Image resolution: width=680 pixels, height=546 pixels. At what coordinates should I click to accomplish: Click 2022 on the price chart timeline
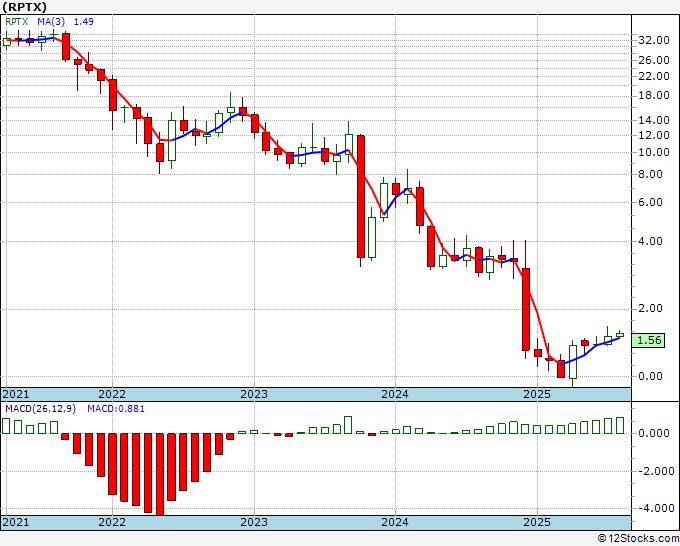point(112,394)
